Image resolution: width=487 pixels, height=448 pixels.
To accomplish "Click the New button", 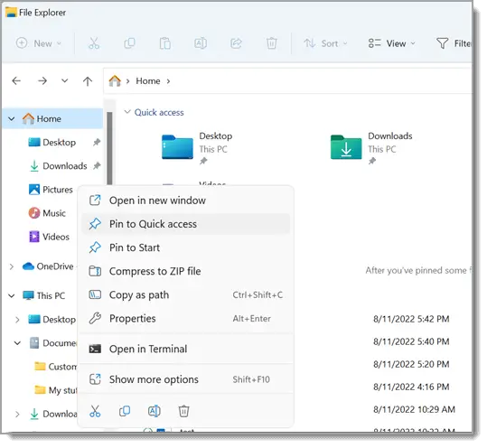I will click(39, 43).
